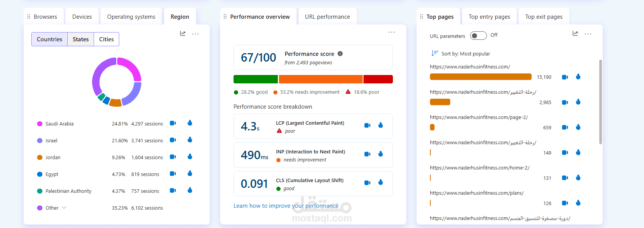The height and width of the screenshot is (228, 644).
Task: Open heatmaps for Palestinian Authority row
Action: coord(190,190)
